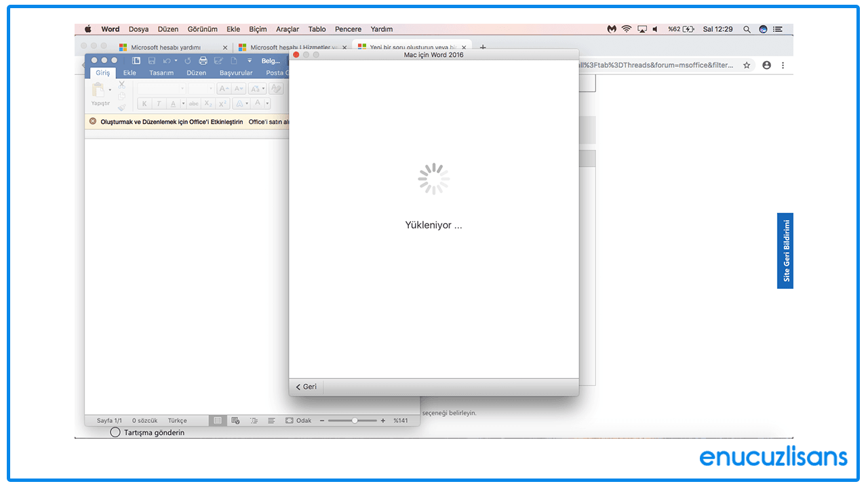This screenshot has width=868, height=488.
Task: Switch to the Tasarım ribbon tab
Action: click(161, 73)
